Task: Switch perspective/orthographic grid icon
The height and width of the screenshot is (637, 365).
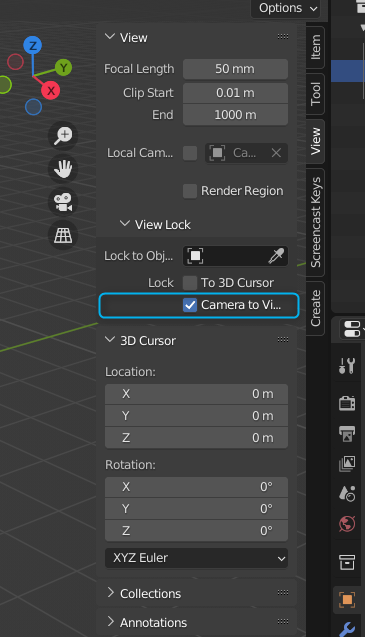Action: pyautogui.click(x=63, y=235)
